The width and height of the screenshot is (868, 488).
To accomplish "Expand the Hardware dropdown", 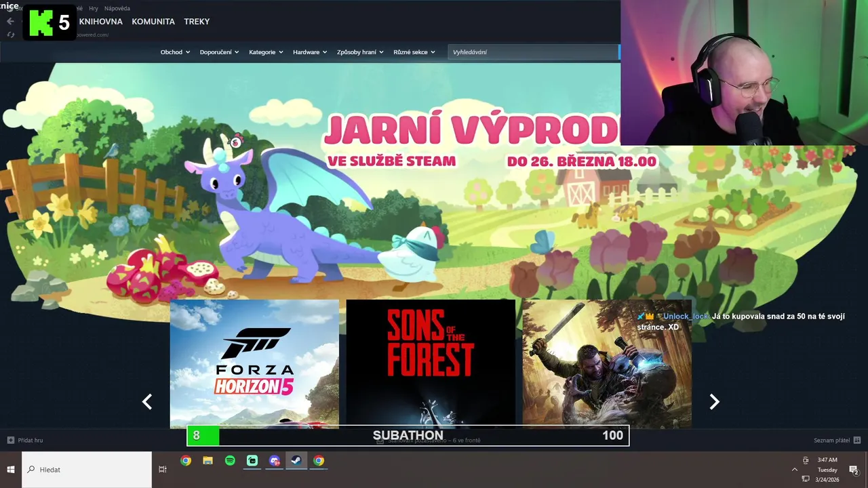I will click(x=310, y=52).
